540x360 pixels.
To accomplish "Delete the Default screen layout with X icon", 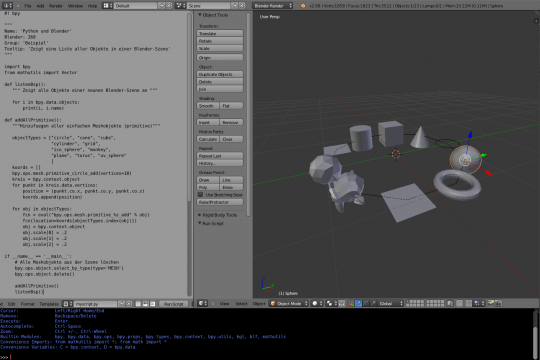I will [169, 6].
